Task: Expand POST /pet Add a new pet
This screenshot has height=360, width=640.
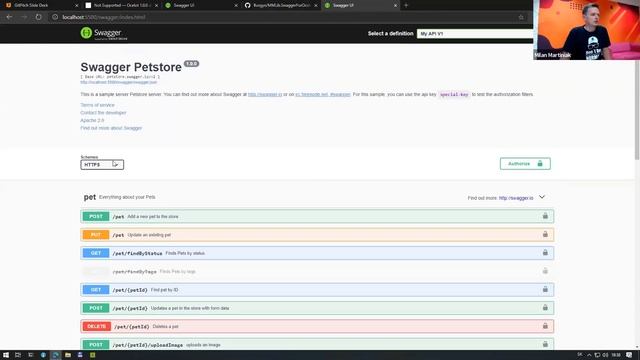Action: pyautogui.click(x=317, y=216)
